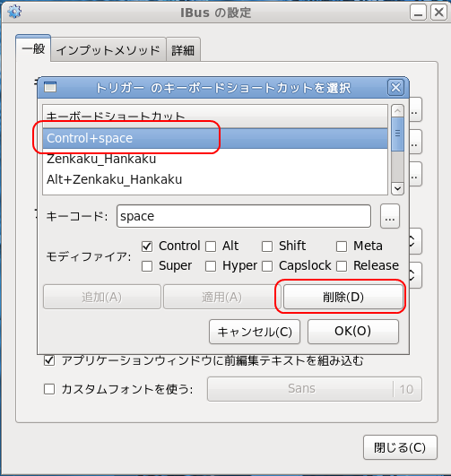Image resolution: width=451 pixels, height=476 pixels.
Task: Click the ... button next to キーコード field
Action: click(390, 216)
